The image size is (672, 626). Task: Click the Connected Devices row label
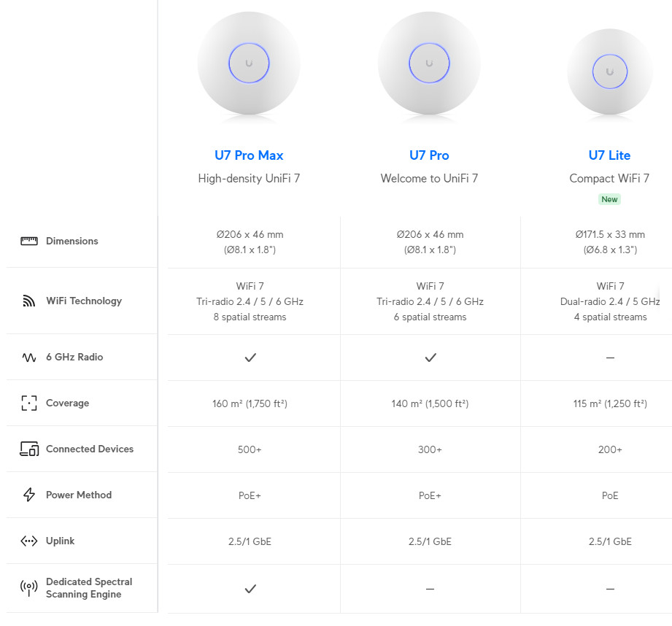click(90, 449)
